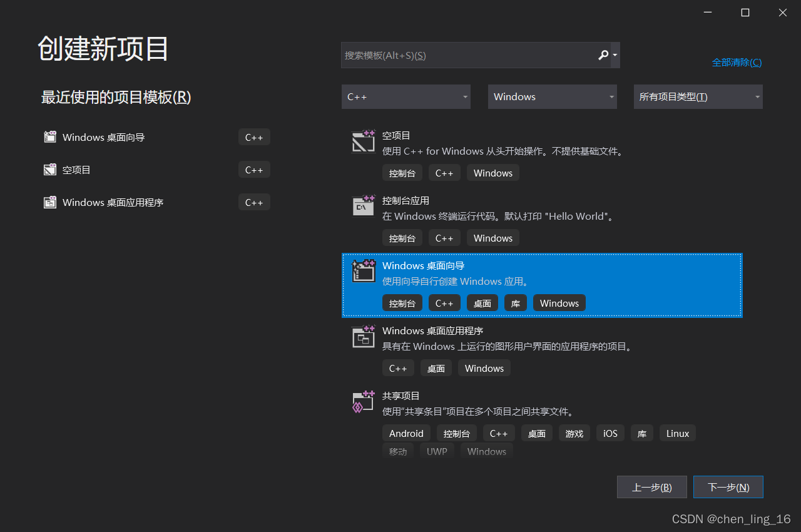Click the search magnifier icon
Screen dimensions: 801x532
[x=602, y=55]
